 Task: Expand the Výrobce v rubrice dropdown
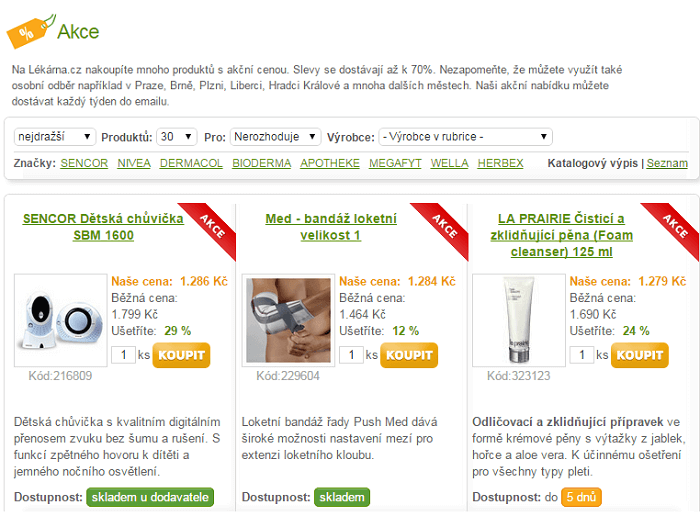[466, 137]
